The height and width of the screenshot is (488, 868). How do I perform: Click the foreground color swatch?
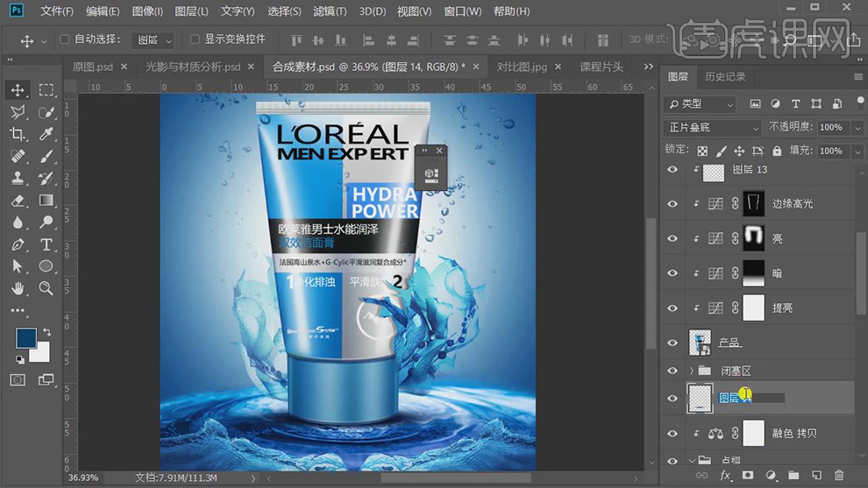coord(25,338)
